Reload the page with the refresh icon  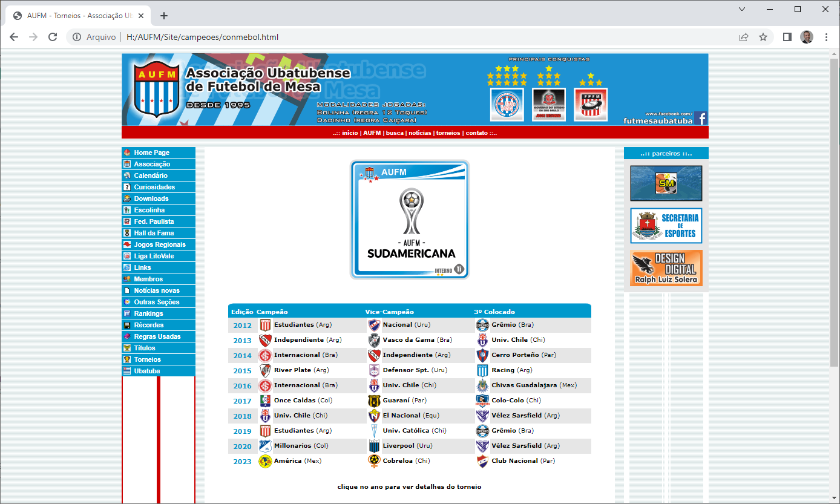(x=53, y=37)
